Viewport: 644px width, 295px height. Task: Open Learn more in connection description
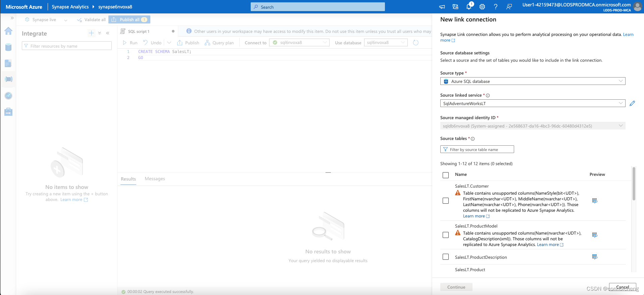(x=628, y=35)
